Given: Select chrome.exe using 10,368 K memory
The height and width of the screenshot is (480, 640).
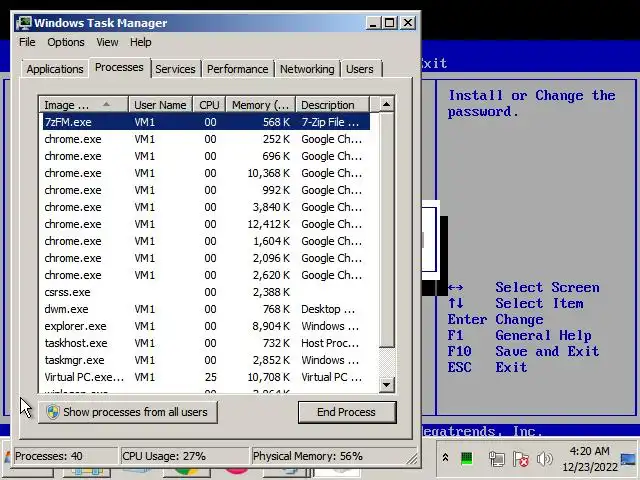Looking at the screenshot, I should point(206,173).
